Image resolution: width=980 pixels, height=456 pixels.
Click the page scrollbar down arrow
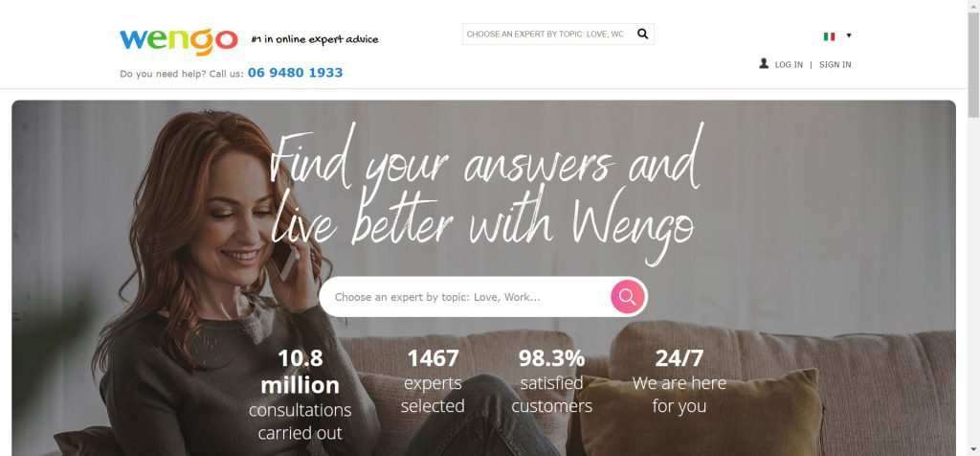click(973, 449)
